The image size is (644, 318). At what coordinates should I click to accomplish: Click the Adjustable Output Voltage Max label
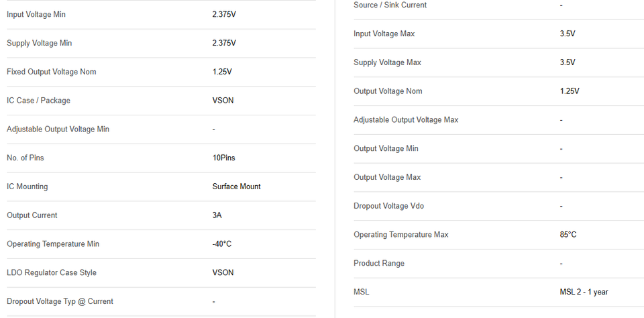(x=406, y=120)
